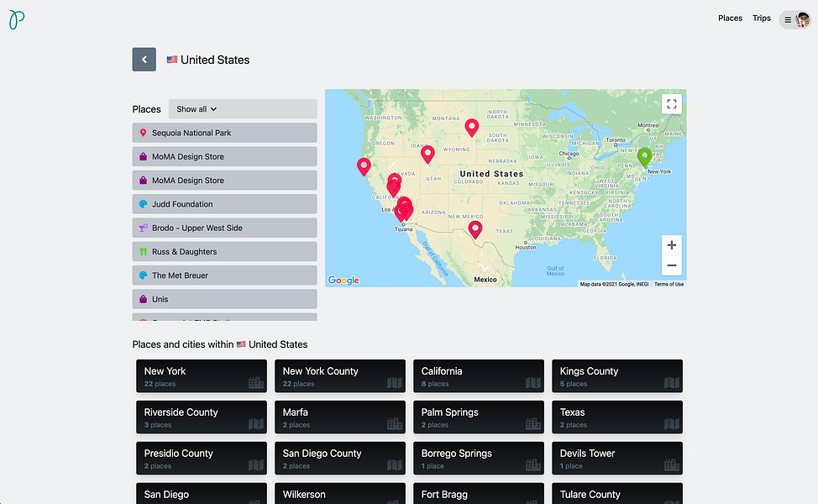818x504 pixels.
Task: Open the Fort Bragg card
Action: coord(479,494)
